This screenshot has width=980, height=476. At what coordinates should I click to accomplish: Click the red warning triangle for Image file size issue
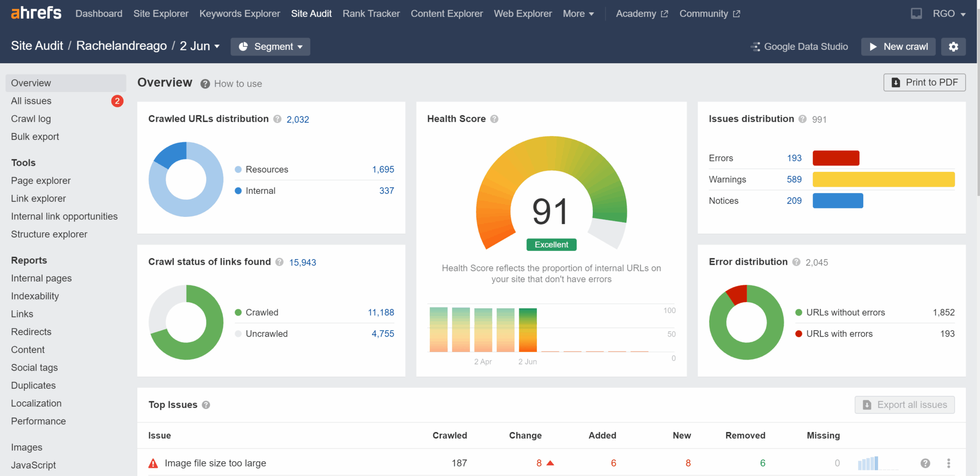pos(153,463)
